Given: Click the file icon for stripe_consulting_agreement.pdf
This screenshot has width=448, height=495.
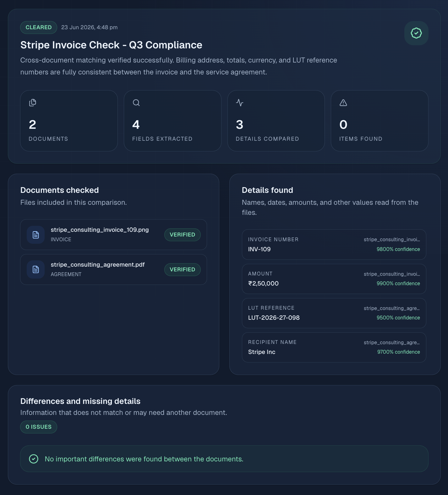Looking at the screenshot, I should (x=36, y=269).
